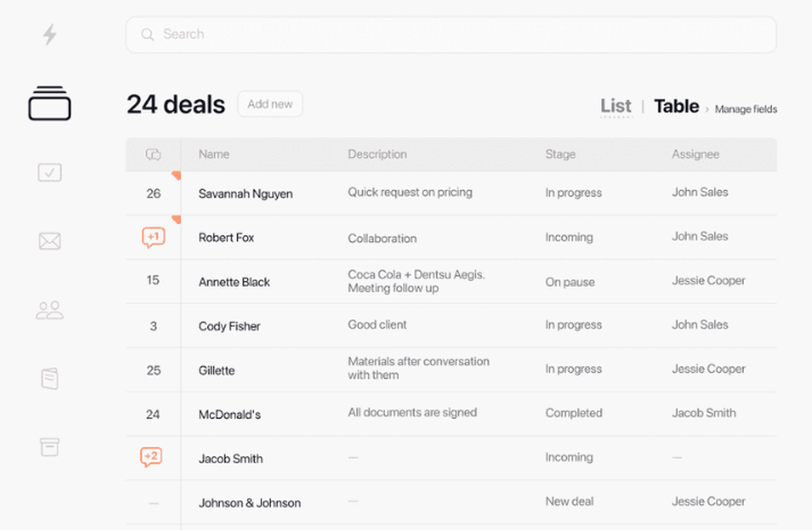Click the chevron before Manage fields

point(707,110)
